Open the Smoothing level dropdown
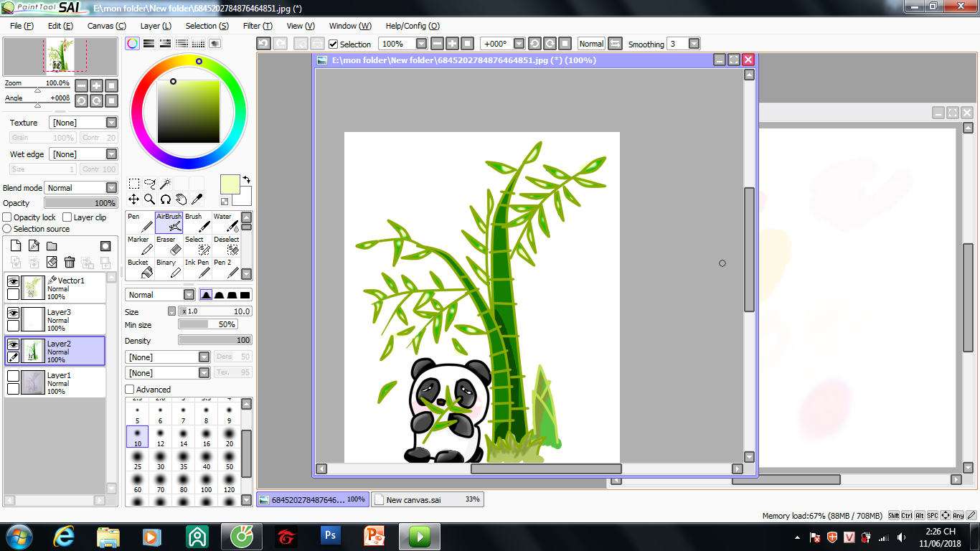980x551 pixels. tap(694, 44)
